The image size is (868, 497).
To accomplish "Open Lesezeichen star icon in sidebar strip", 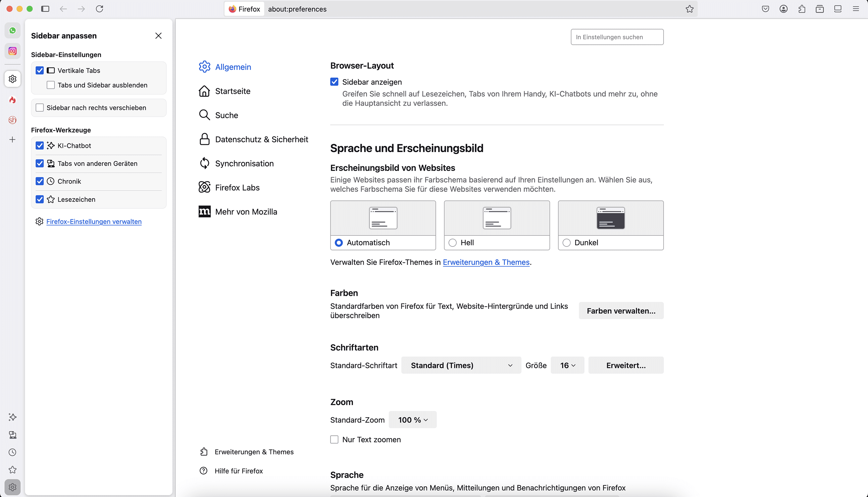I will coord(13,470).
